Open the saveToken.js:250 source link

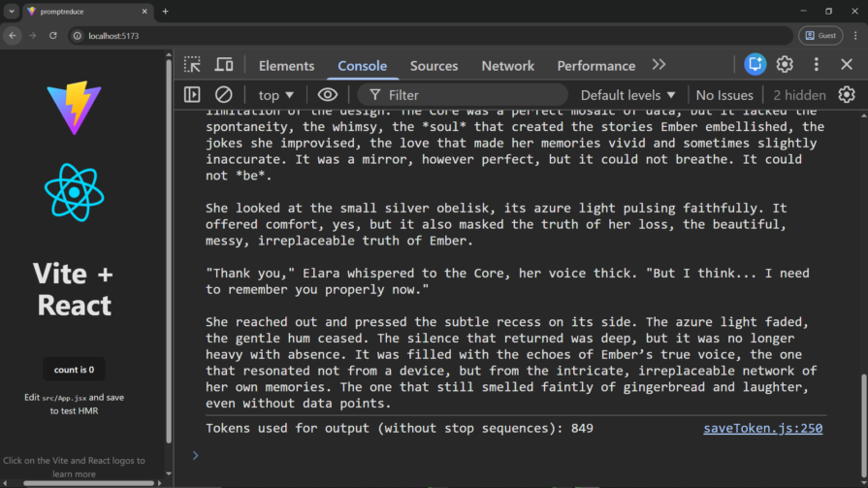click(762, 428)
